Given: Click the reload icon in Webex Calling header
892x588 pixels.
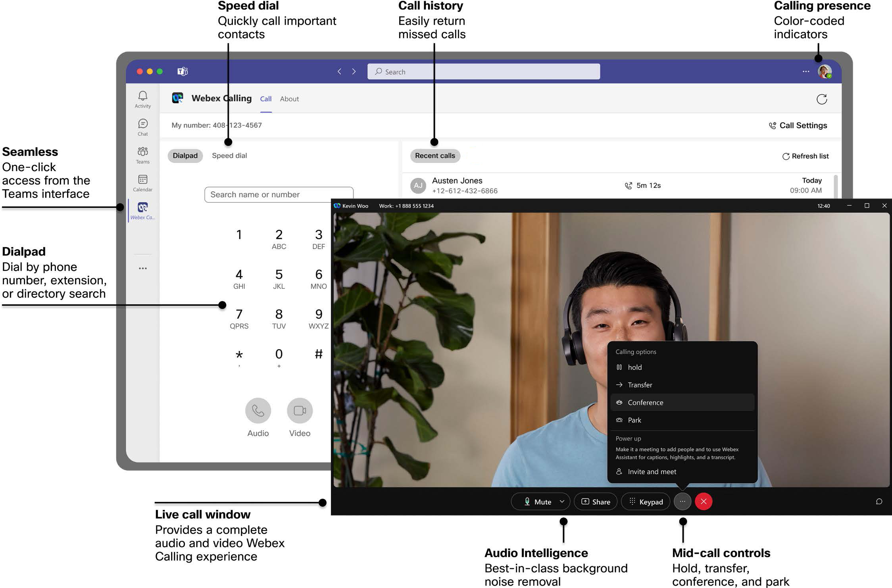Looking at the screenshot, I should 822,99.
